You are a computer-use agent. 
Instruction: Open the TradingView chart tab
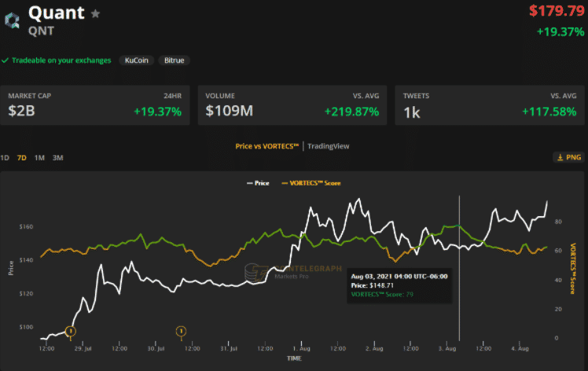[329, 145]
